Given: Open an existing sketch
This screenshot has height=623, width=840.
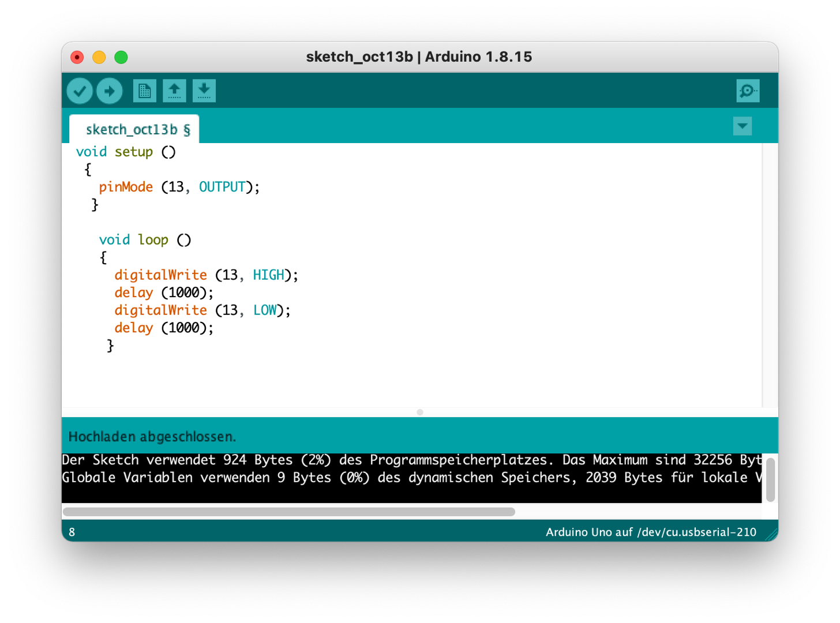Looking at the screenshot, I should point(174,91).
